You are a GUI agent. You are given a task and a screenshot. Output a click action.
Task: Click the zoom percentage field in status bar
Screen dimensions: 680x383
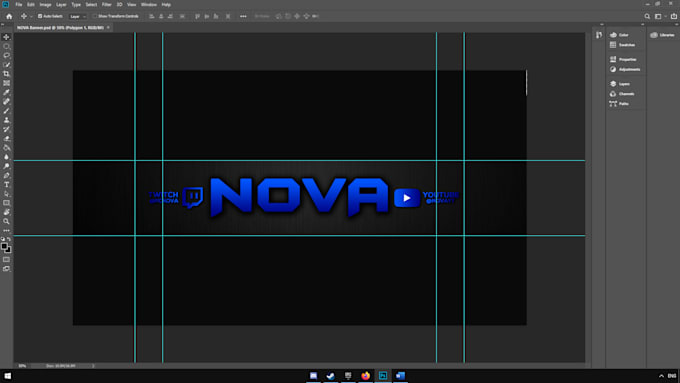coord(22,366)
